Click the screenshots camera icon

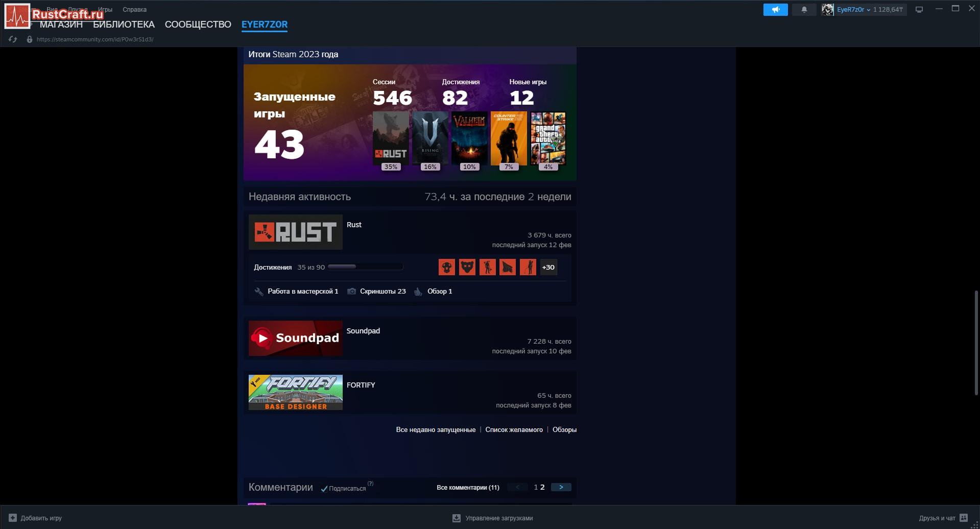[351, 291]
